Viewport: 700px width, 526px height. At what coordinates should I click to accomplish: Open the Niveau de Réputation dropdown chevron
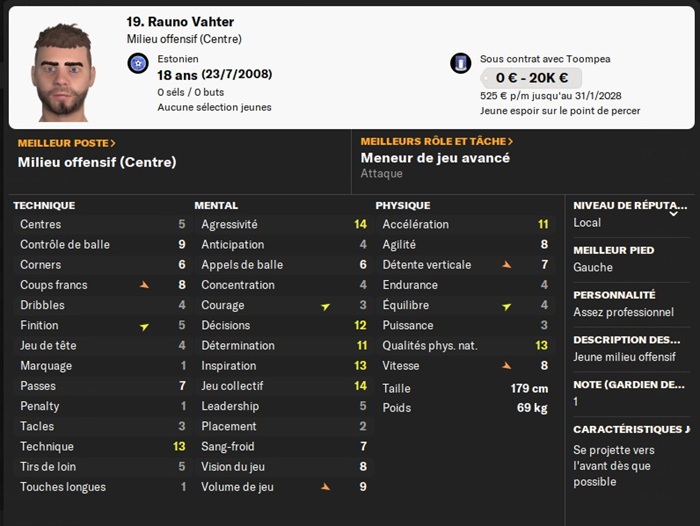[673, 213]
